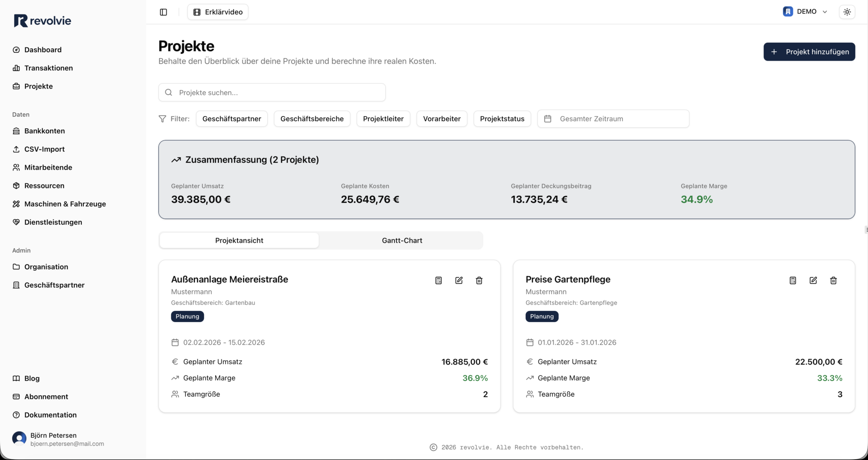Viewport: 868px width, 460px height.
Task: Switch to the Gantt-Chart tab
Action: coord(401,240)
